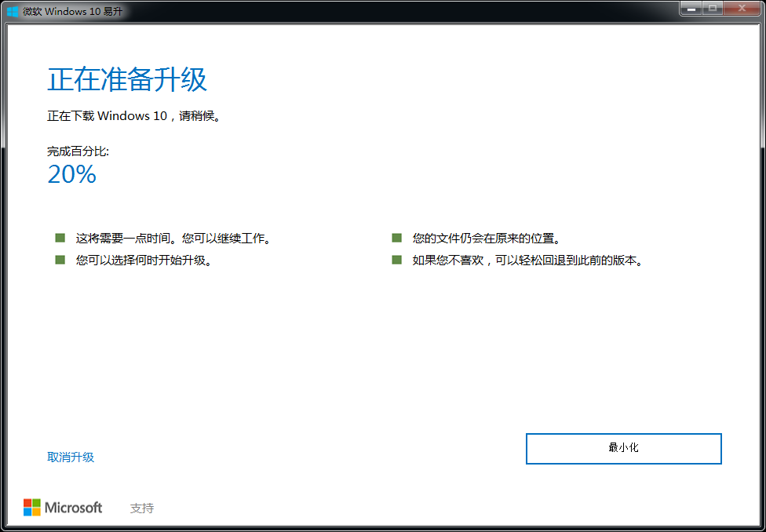Click the 最小化 button
The height and width of the screenshot is (532, 766).
pos(623,449)
